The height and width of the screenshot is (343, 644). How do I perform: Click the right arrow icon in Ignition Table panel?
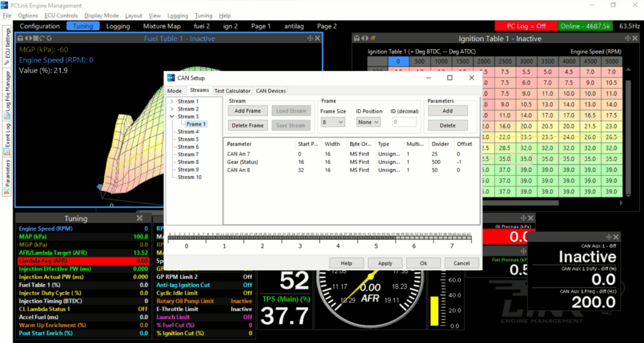367,38
